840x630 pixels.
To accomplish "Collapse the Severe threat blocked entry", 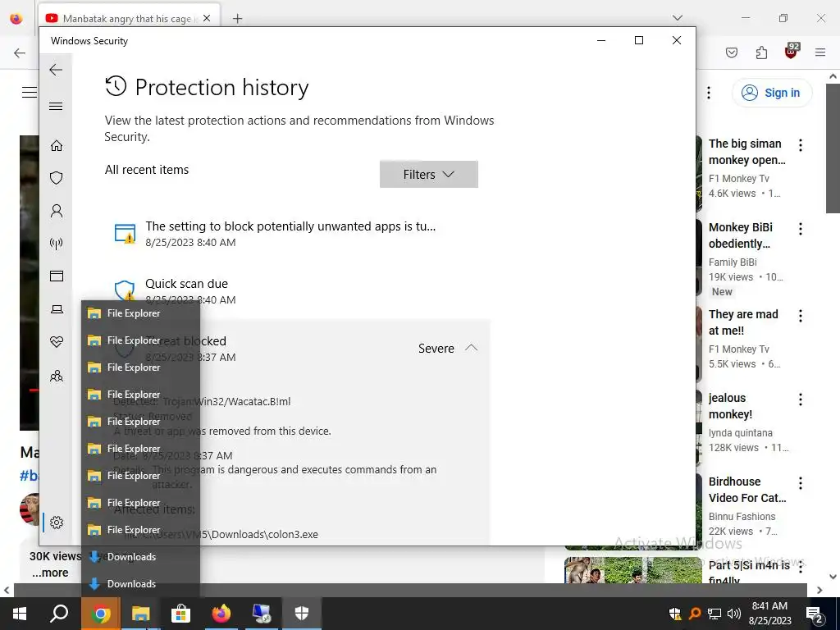I will point(471,348).
